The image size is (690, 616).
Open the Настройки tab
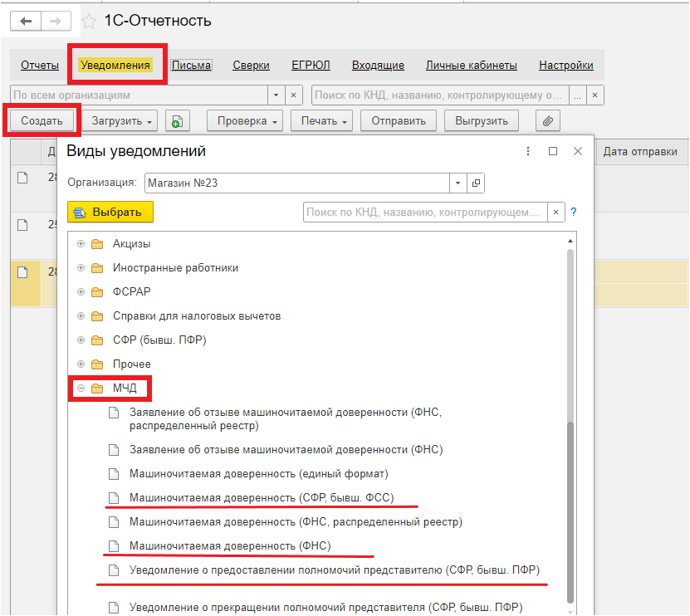coord(566,65)
